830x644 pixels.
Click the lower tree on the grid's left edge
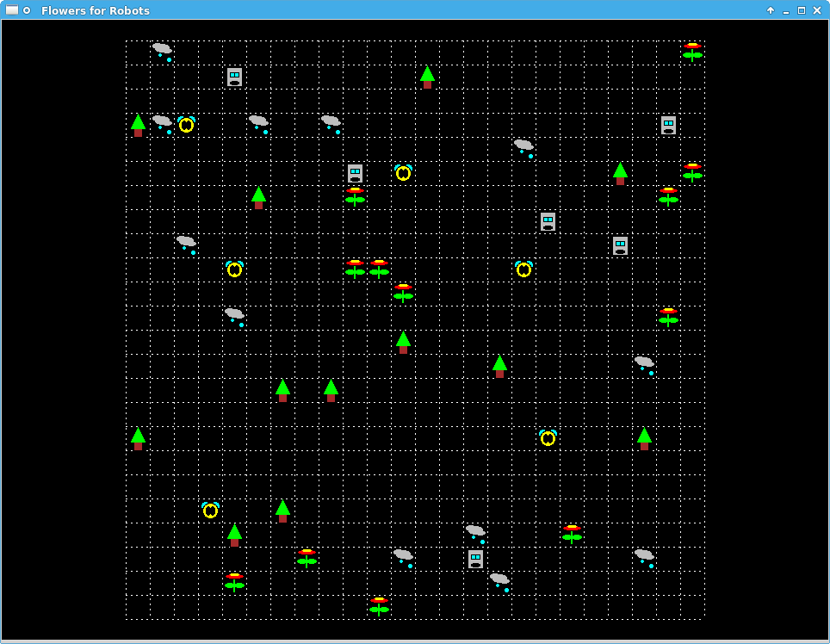pos(138,438)
